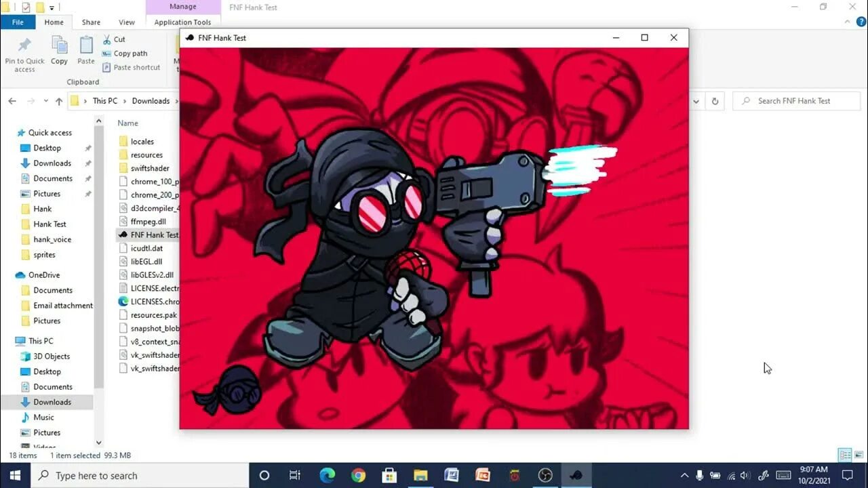Click the taskbar search box
This screenshot has width=868, height=488.
(140, 475)
